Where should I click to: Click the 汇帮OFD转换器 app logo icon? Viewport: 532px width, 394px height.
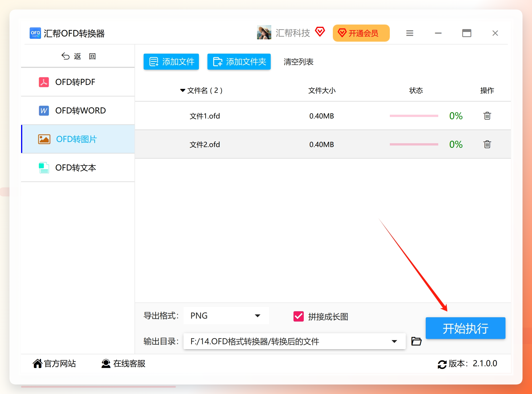pyautogui.click(x=35, y=33)
